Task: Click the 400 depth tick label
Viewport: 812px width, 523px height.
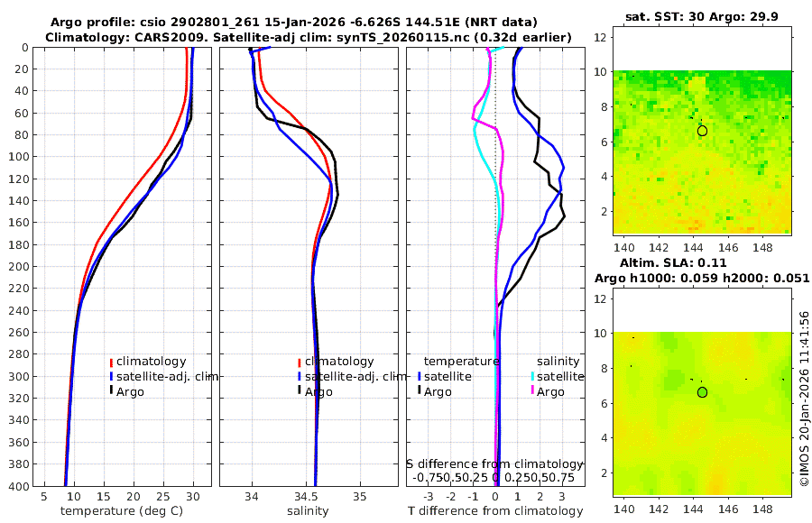Action: coord(18,486)
